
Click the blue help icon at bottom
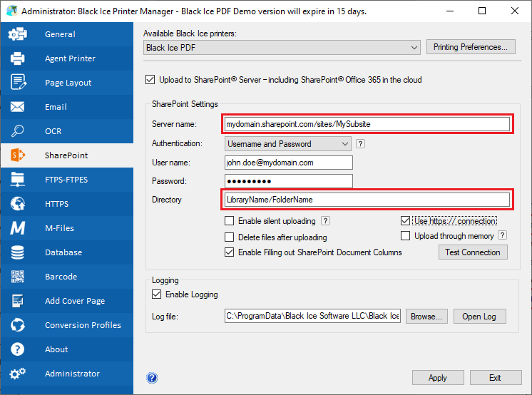152,378
